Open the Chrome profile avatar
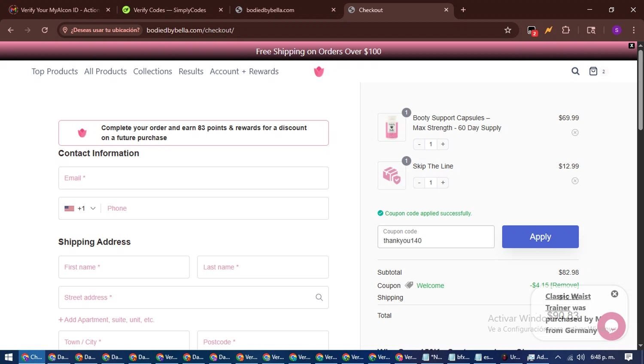 [x=617, y=30]
